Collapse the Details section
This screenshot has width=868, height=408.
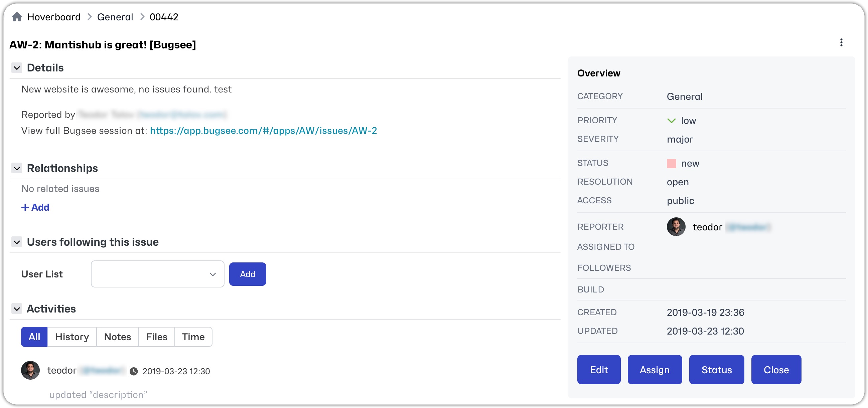17,68
